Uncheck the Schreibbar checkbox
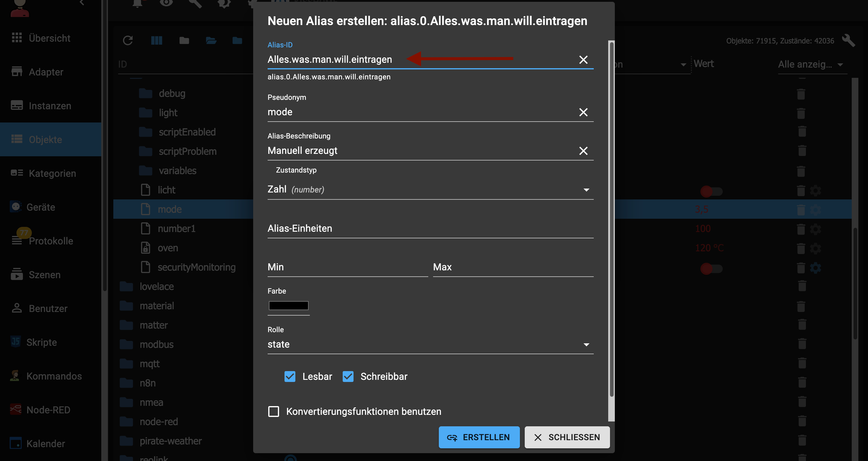 point(348,376)
